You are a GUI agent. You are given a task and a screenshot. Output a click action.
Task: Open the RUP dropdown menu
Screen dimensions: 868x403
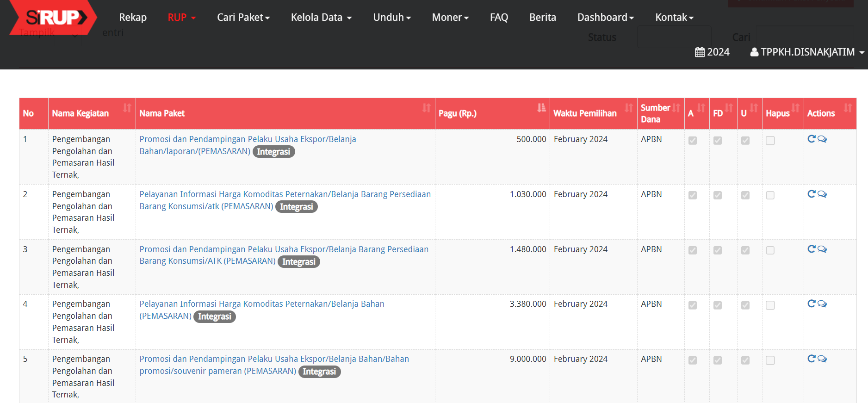click(182, 18)
